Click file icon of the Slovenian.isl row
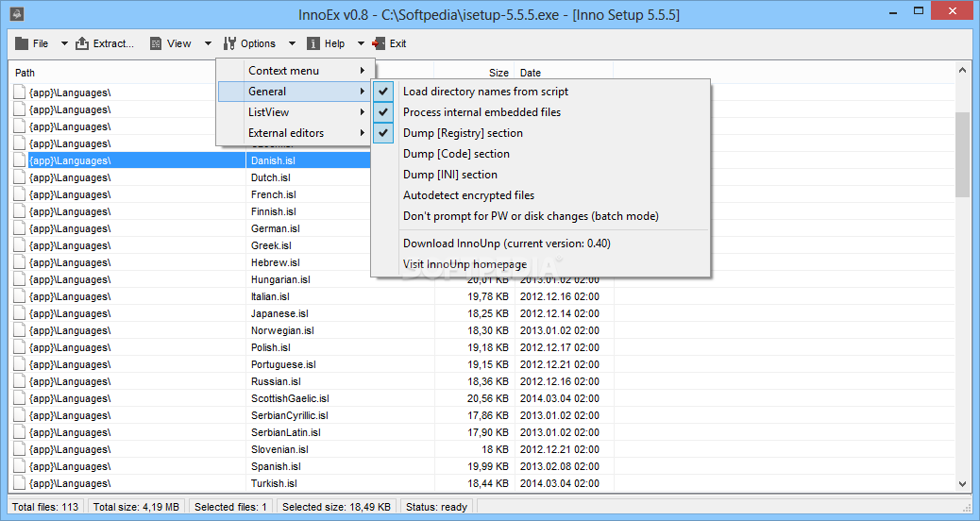Screen dimensions: 980x521 pos(20,449)
